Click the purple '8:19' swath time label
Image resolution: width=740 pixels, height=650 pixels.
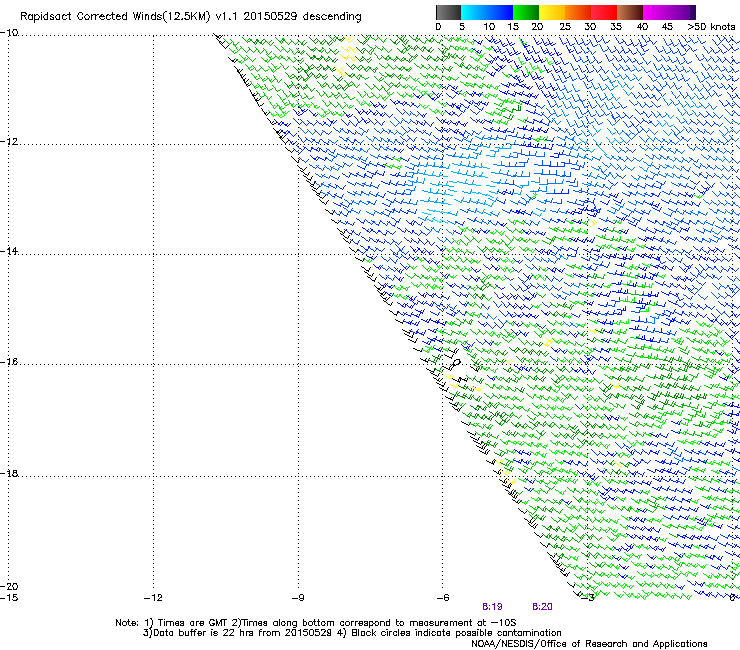[492, 607]
